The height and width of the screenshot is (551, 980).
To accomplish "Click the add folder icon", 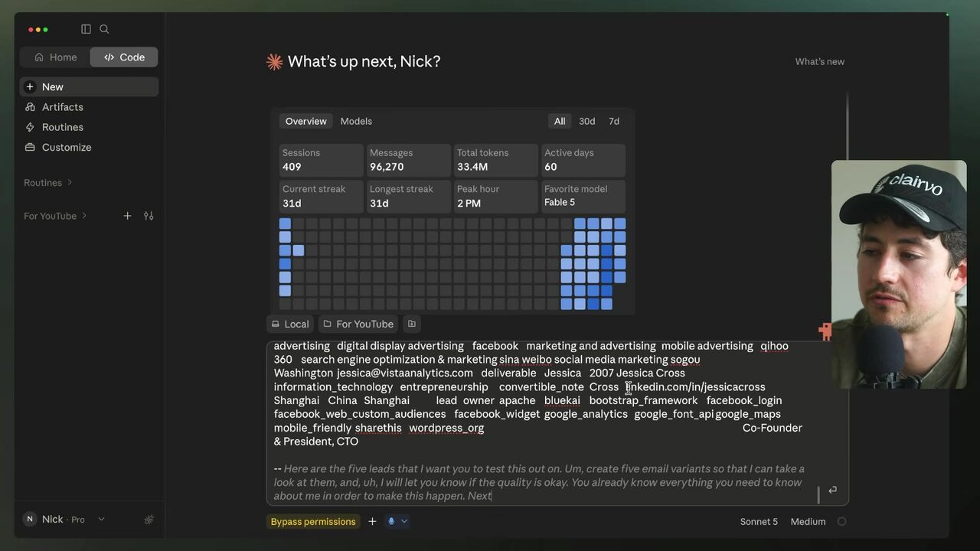I will [412, 324].
